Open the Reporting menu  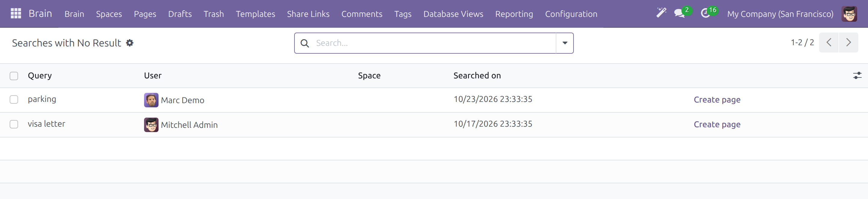coord(514,14)
